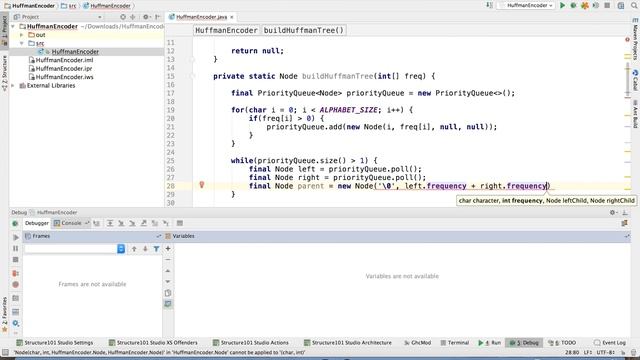Pause program in debug sidebar
The image size is (640, 360).
pos(16,248)
